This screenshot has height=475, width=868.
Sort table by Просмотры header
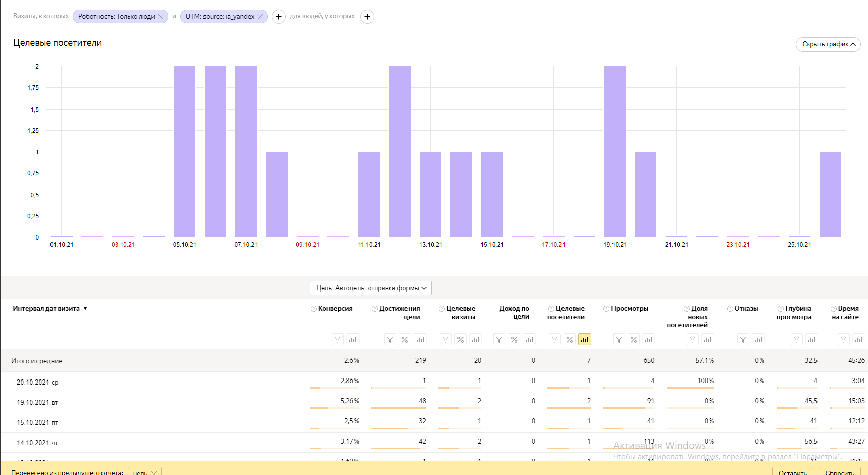pos(630,309)
